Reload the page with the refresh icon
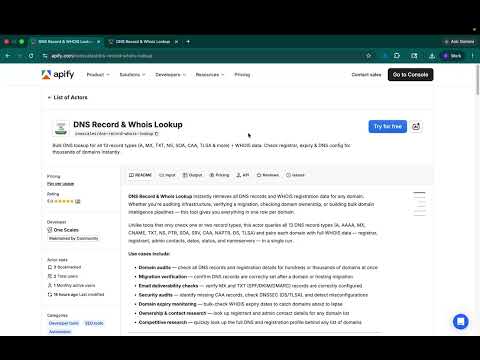480x360 pixels. 31,56
